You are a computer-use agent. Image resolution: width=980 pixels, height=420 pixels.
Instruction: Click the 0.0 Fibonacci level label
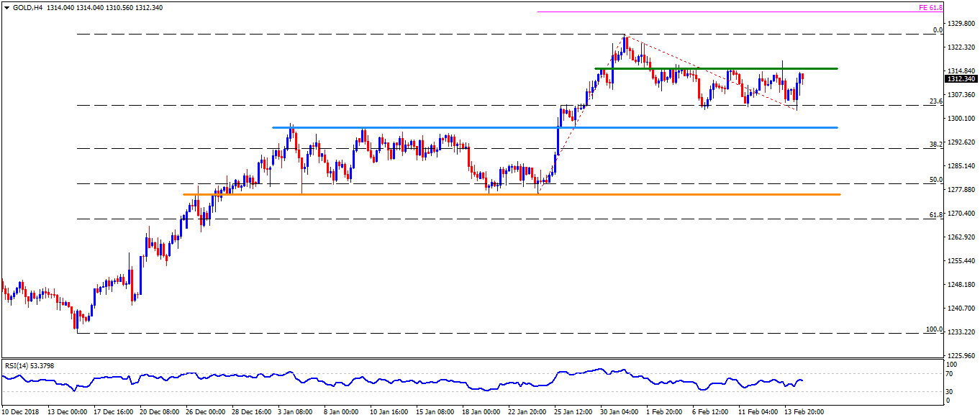[938, 30]
